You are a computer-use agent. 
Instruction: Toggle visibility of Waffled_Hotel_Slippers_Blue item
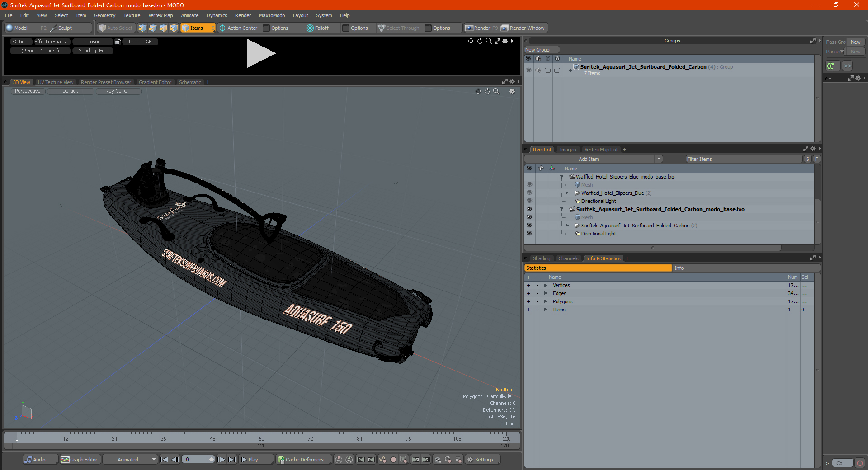(x=529, y=193)
